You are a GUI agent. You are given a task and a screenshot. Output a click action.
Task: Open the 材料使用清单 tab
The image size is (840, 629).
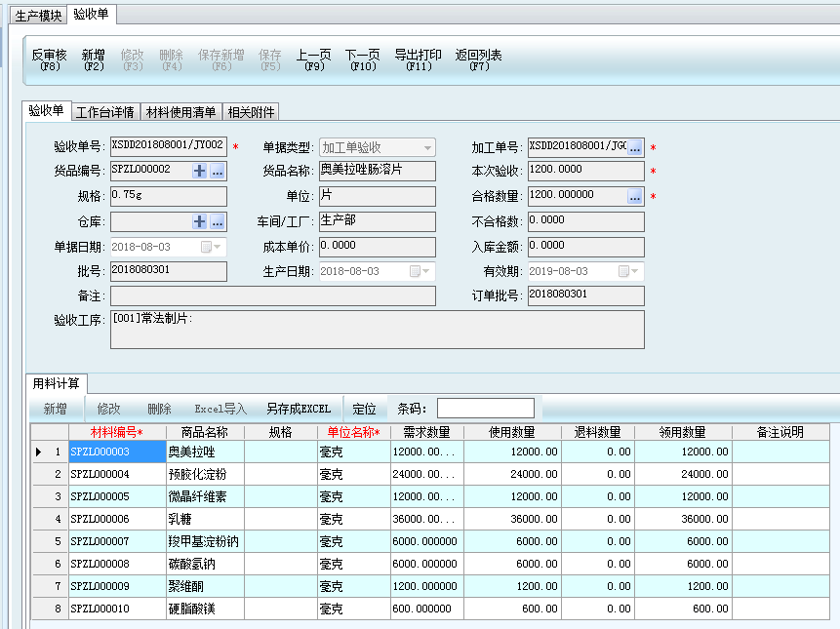pos(181,112)
